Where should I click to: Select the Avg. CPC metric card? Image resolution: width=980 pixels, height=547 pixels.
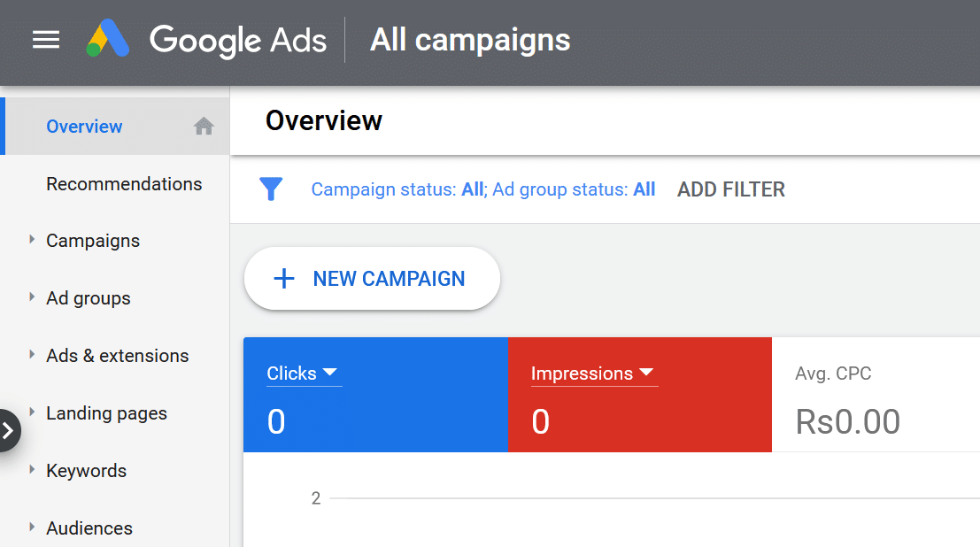(x=875, y=396)
